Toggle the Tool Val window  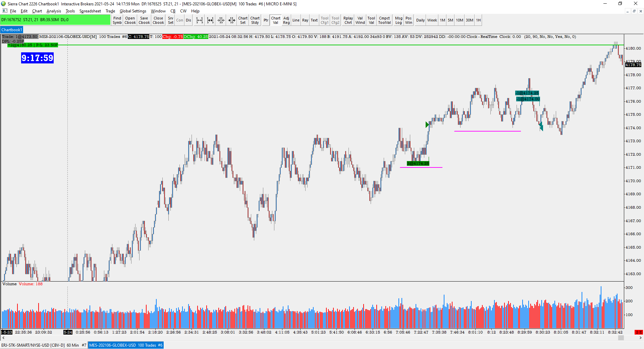coord(371,20)
